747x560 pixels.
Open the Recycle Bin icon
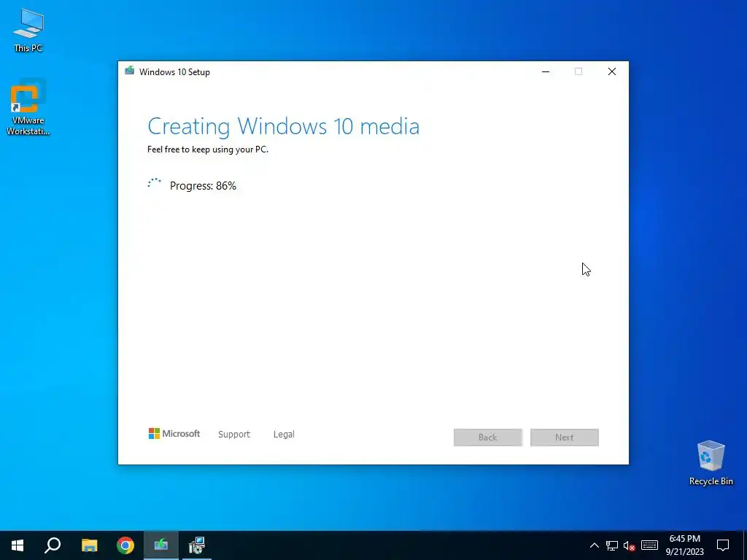711,463
